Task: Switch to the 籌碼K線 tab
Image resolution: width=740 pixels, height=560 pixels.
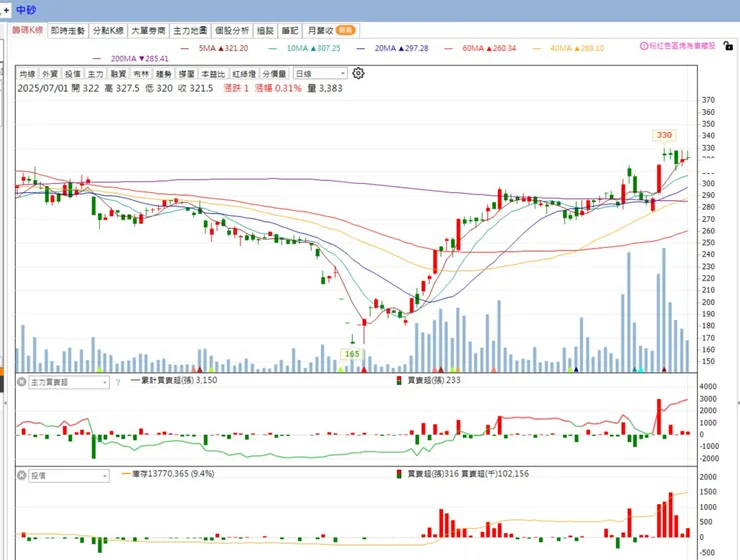Action: [x=27, y=30]
